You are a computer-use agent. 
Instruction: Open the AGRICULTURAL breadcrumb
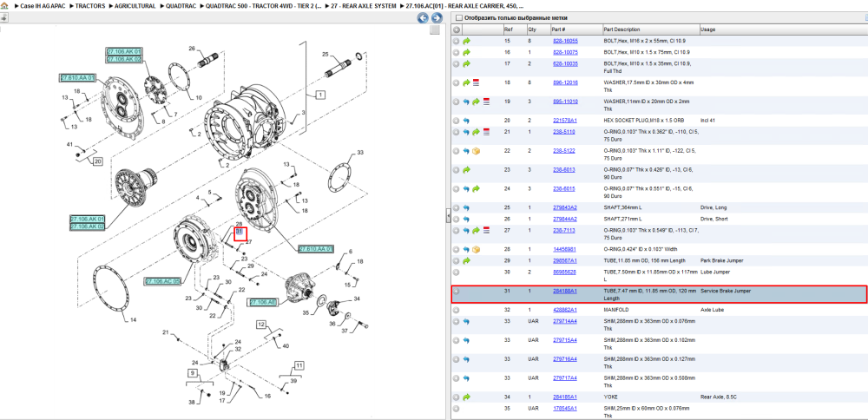135,5
